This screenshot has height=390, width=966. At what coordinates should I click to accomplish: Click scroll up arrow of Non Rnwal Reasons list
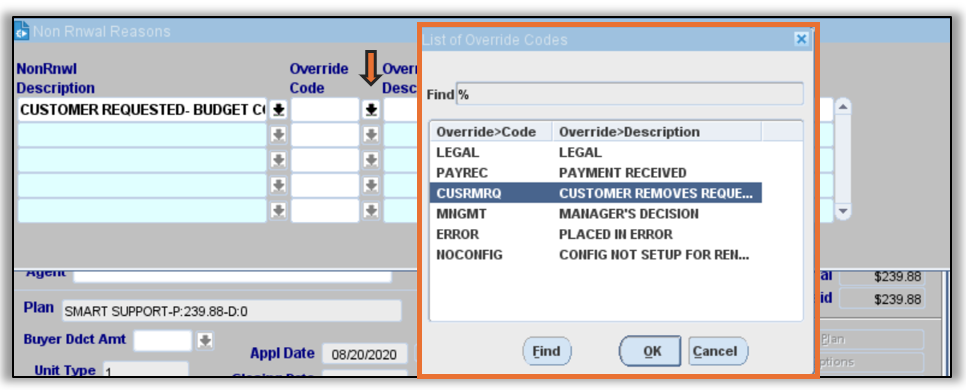click(x=843, y=107)
